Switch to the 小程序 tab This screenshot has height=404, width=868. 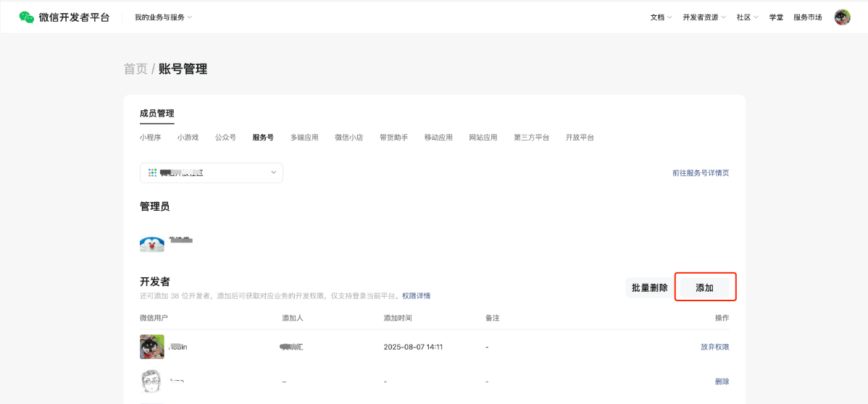150,137
